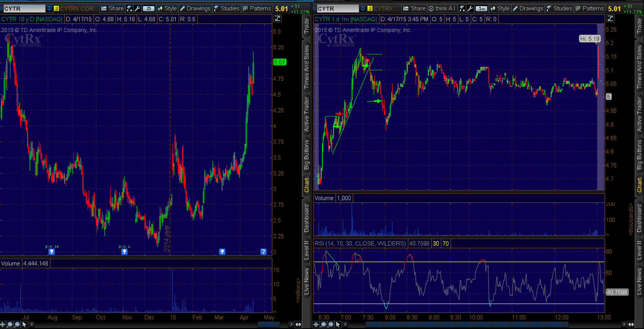
Task: Open think A.I. on right chart
Action: (442, 8)
